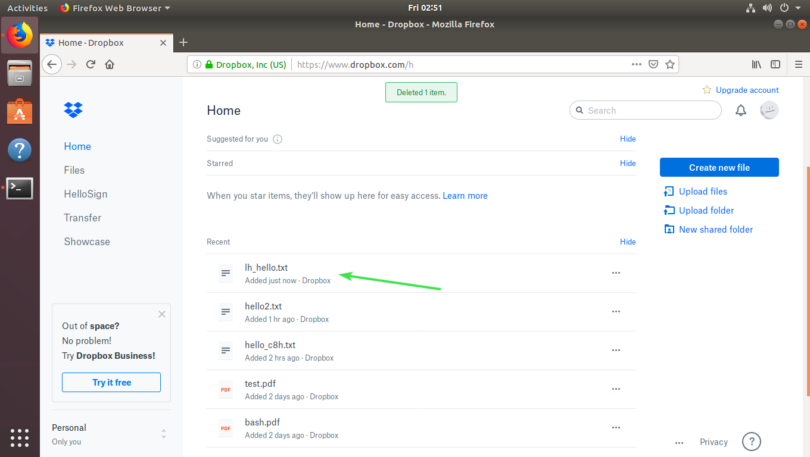Viewport: 810px width, 457px height.
Task: Open the footer more options ellipsis
Action: click(679, 443)
